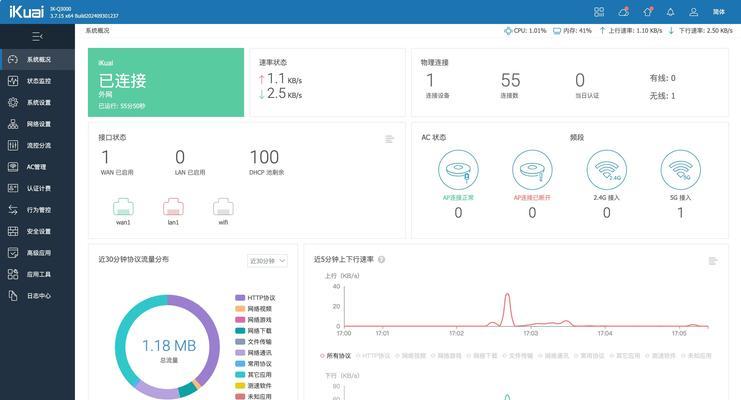The image size is (741, 400).
Task: Click the 下行速率 down arrow icon
Action: [671, 31]
